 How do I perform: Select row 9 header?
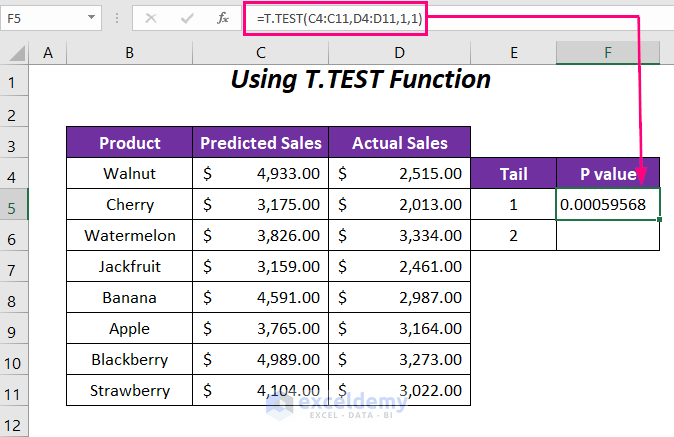coord(14,328)
